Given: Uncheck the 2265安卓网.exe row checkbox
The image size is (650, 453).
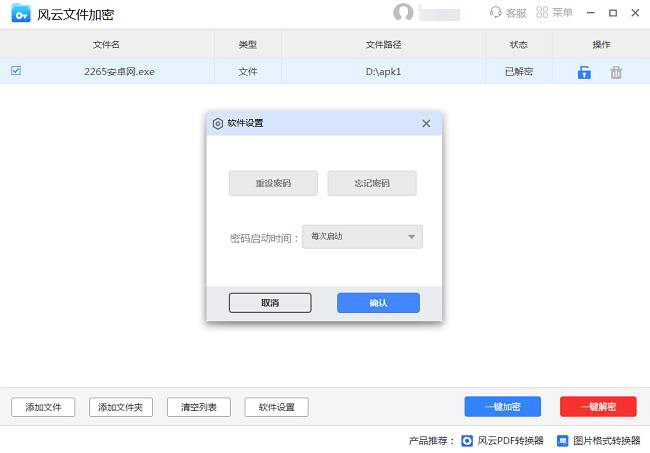Looking at the screenshot, I should click(16, 70).
